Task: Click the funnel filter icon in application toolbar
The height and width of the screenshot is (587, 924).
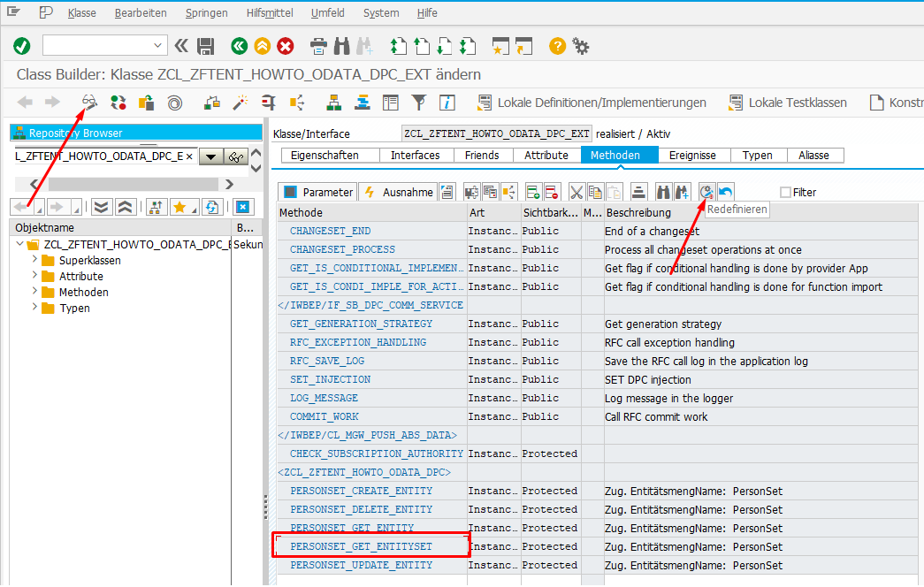Action: [x=419, y=103]
